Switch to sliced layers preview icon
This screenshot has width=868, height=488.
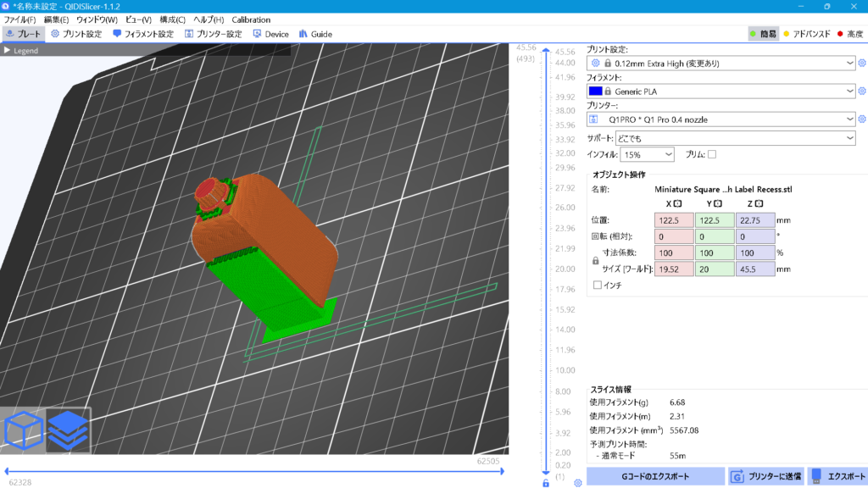tap(68, 430)
